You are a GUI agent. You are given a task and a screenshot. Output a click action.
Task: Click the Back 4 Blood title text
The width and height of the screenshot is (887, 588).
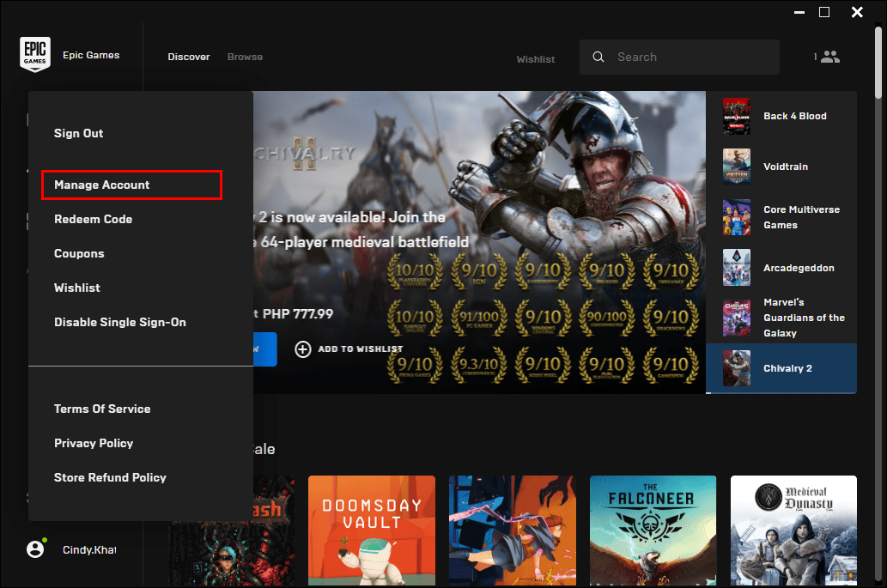click(x=795, y=116)
